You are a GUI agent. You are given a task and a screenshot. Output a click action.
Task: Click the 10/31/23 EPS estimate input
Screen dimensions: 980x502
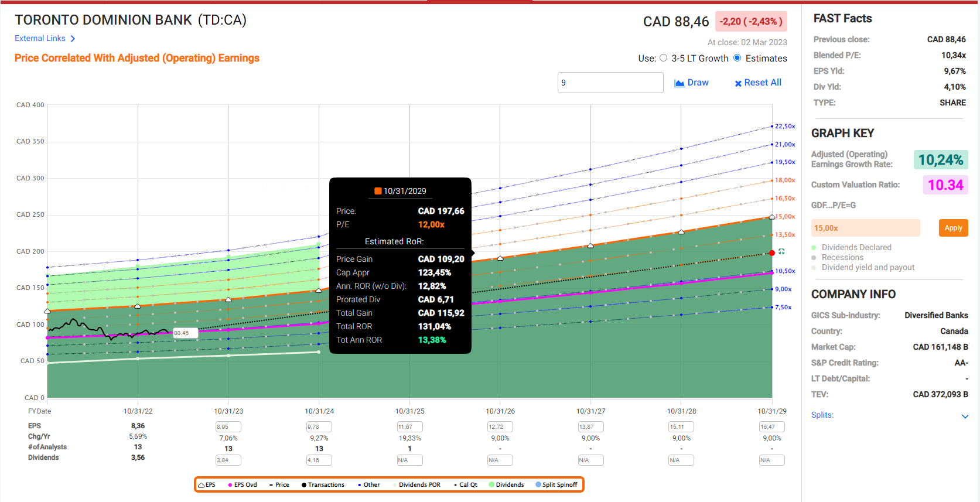pyautogui.click(x=228, y=427)
